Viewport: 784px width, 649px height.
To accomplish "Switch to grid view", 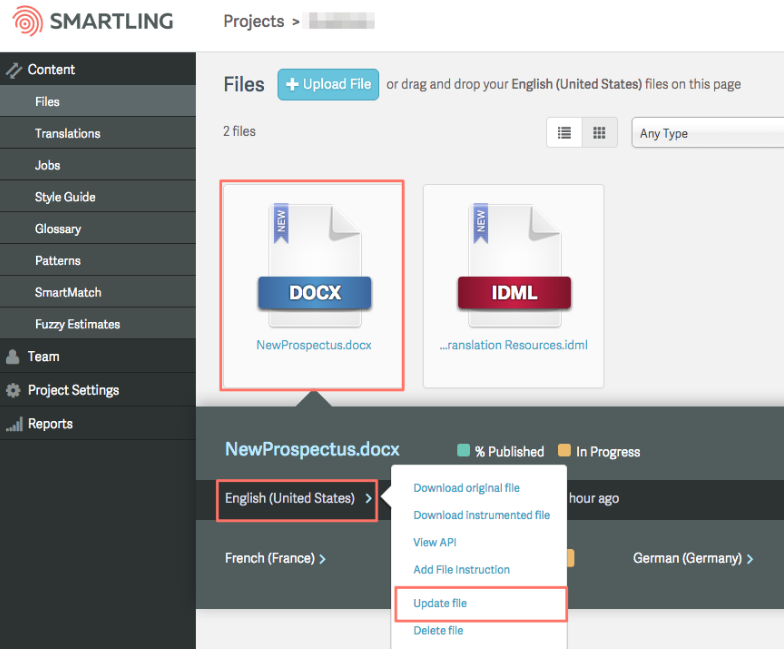I will tap(600, 132).
